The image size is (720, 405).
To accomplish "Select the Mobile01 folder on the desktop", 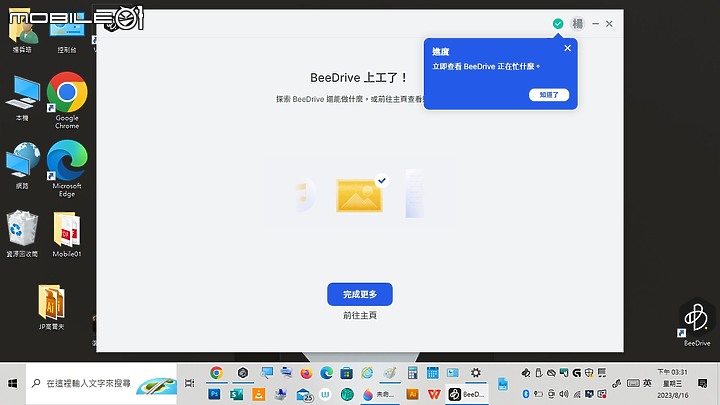I will [x=67, y=234].
